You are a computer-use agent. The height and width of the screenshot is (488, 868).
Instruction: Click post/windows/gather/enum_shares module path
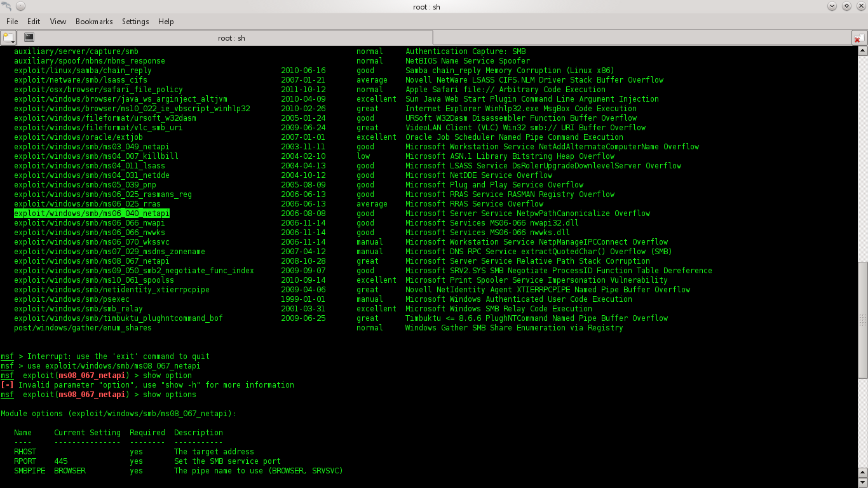click(83, 328)
